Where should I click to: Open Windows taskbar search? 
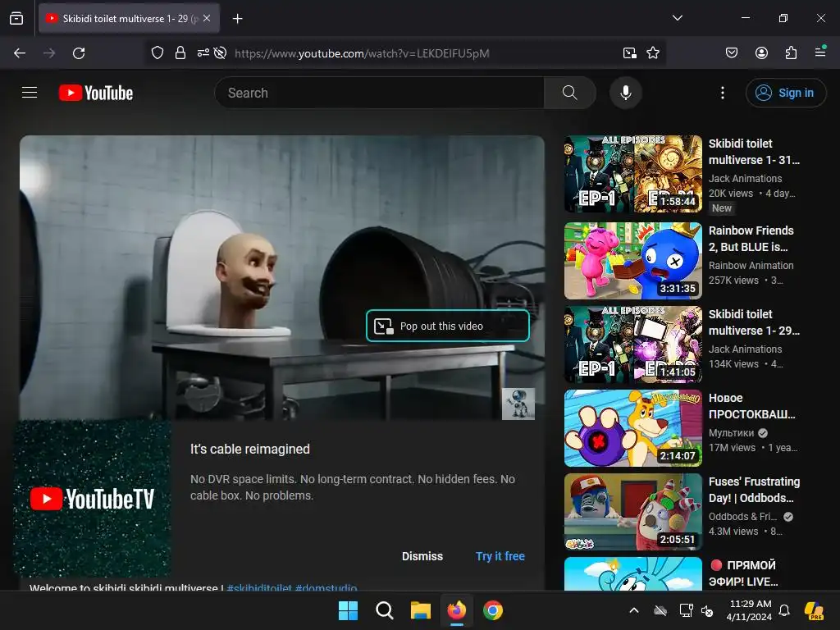coord(384,610)
